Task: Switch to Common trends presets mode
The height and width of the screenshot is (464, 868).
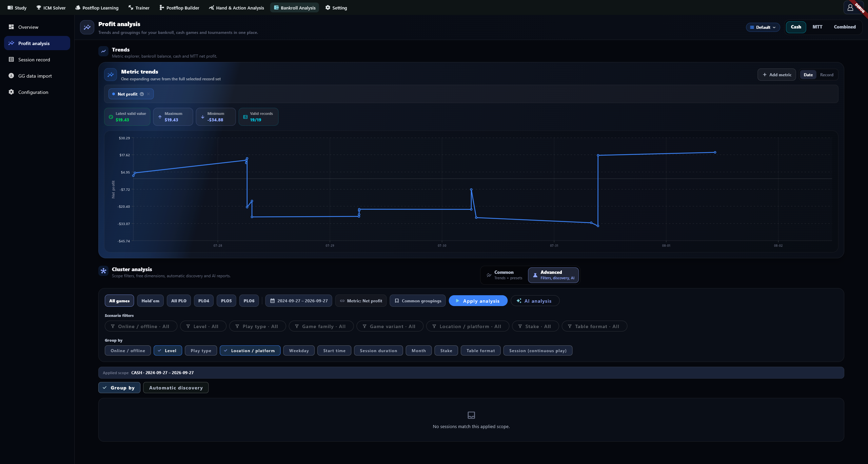Action: (505, 275)
